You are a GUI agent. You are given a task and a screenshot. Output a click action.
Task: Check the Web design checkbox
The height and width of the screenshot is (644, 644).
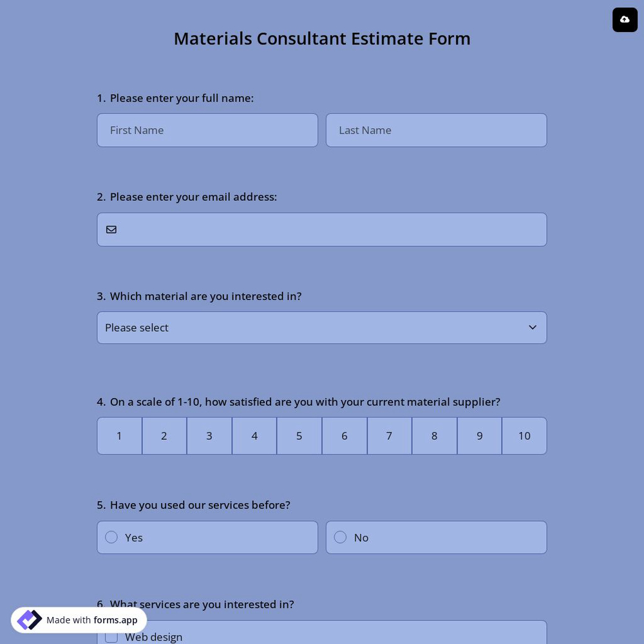point(111,636)
